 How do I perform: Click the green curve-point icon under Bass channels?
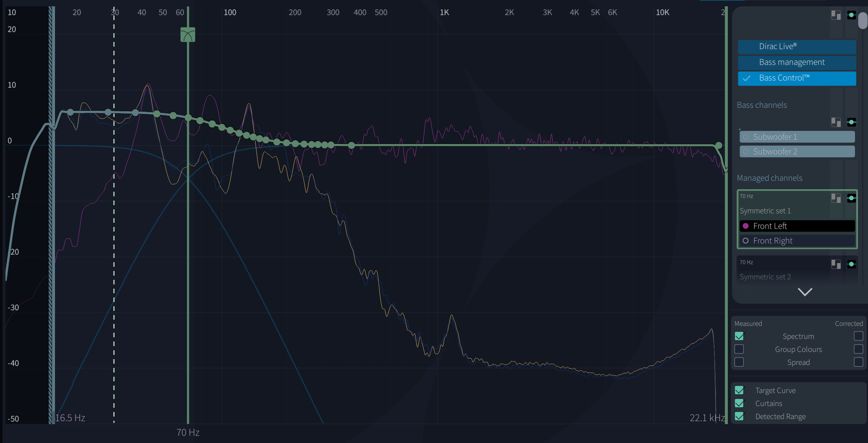(x=851, y=122)
